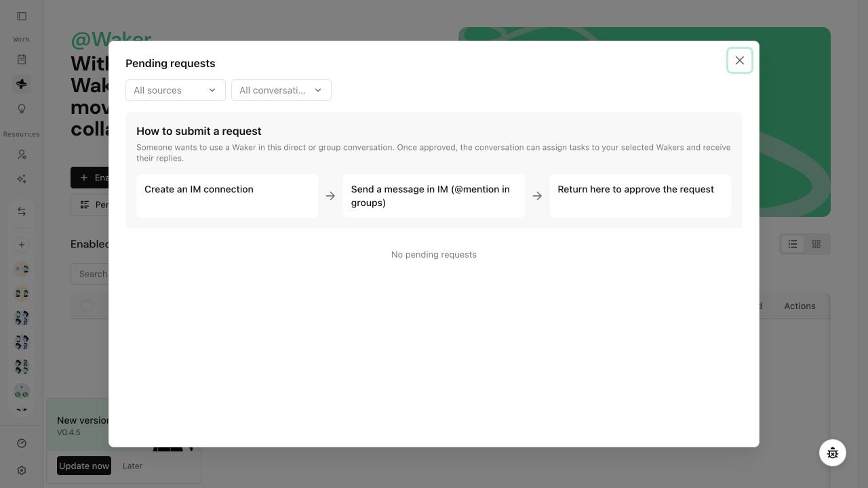Open the clipboard tasks icon in sidebar
The width and height of the screenshot is (868, 488).
tap(22, 60)
